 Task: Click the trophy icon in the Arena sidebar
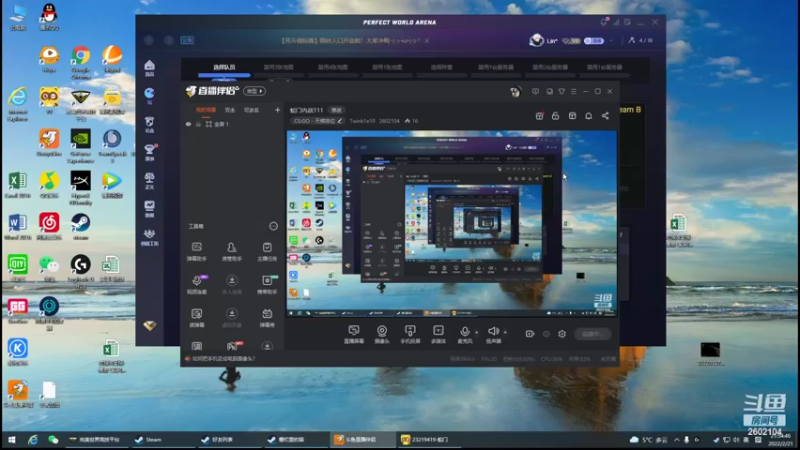pyautogui.click(x=150, y=149)
